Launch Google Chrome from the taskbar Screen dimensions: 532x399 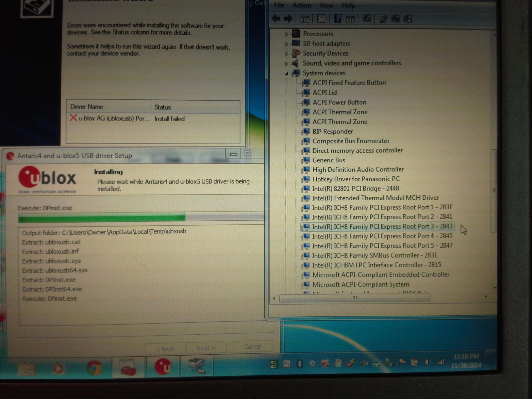pos(94,368)
